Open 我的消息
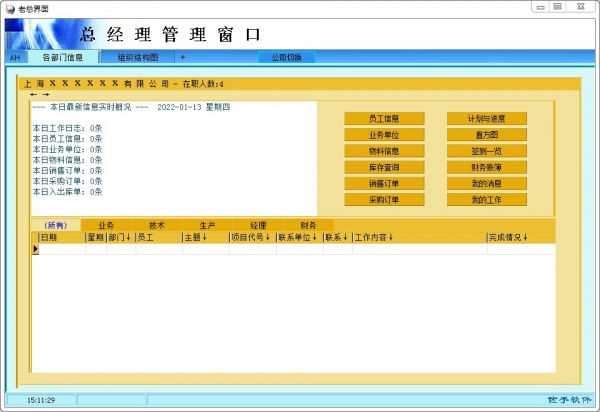Screen dimensions: 600x412 tap(487, 184)
